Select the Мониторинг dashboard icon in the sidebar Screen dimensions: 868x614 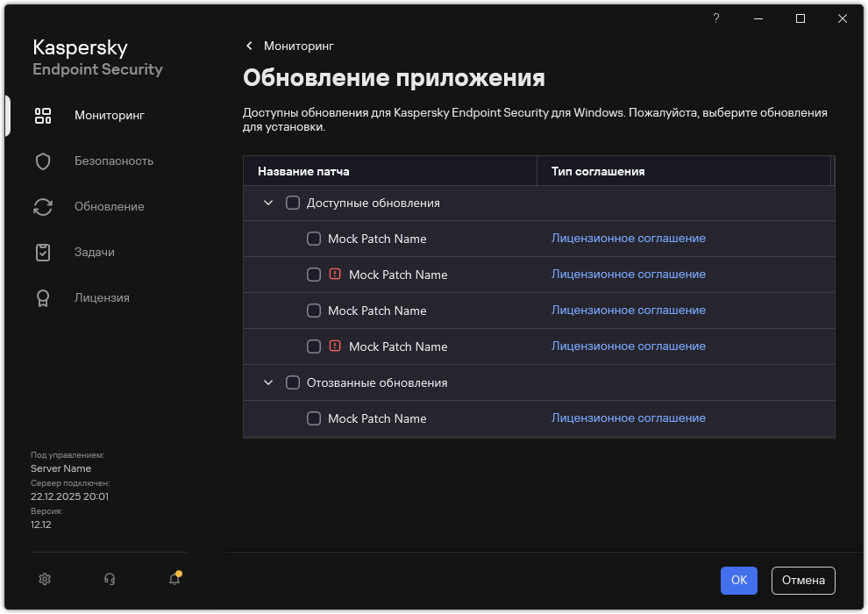(x=43, y=115)
